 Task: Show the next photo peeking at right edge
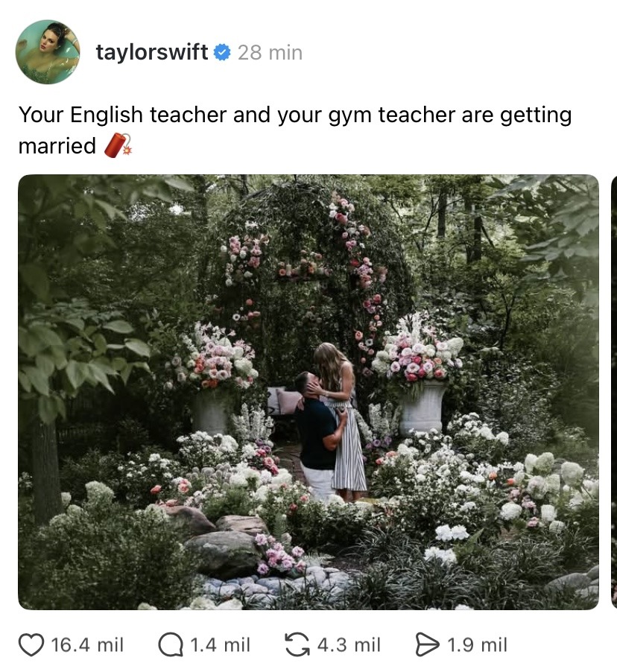click(614, 392)
